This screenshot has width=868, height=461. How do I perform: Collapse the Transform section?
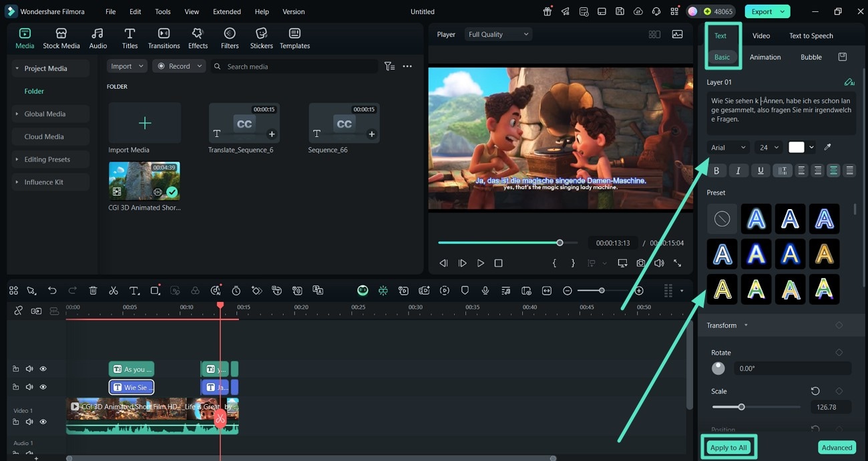point(746,325)
